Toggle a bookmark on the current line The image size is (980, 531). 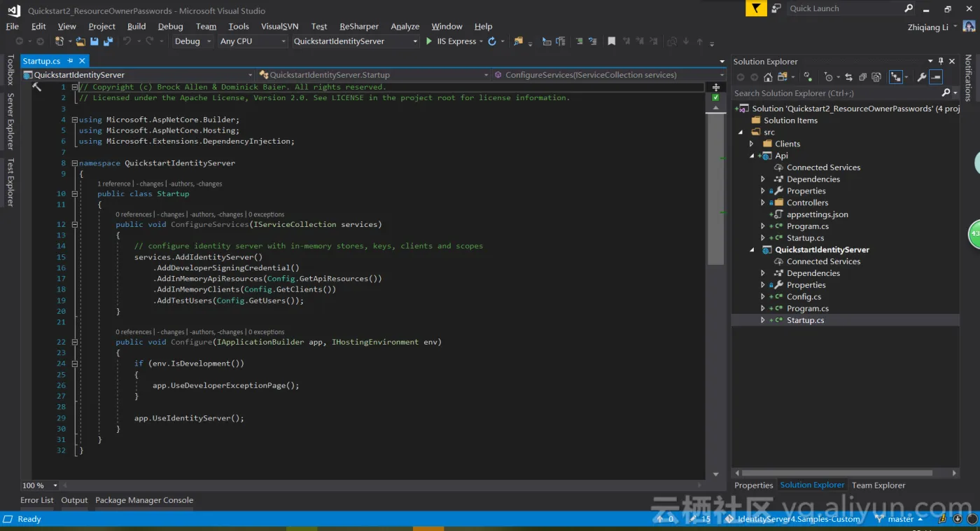611,41
